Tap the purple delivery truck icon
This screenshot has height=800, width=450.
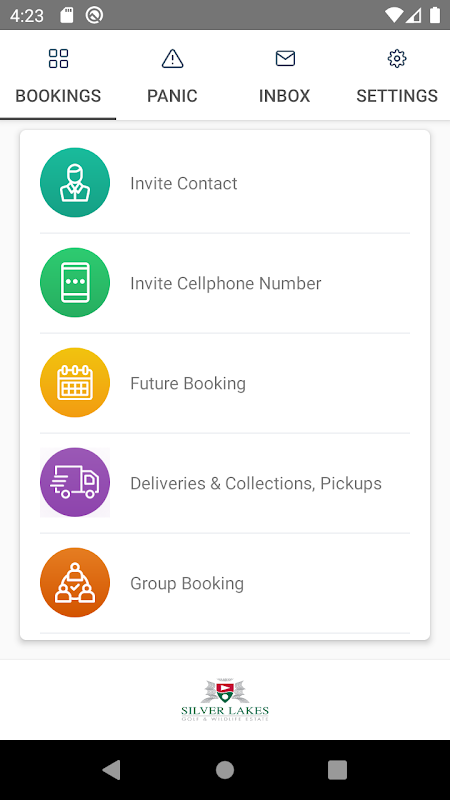(75, 483)
